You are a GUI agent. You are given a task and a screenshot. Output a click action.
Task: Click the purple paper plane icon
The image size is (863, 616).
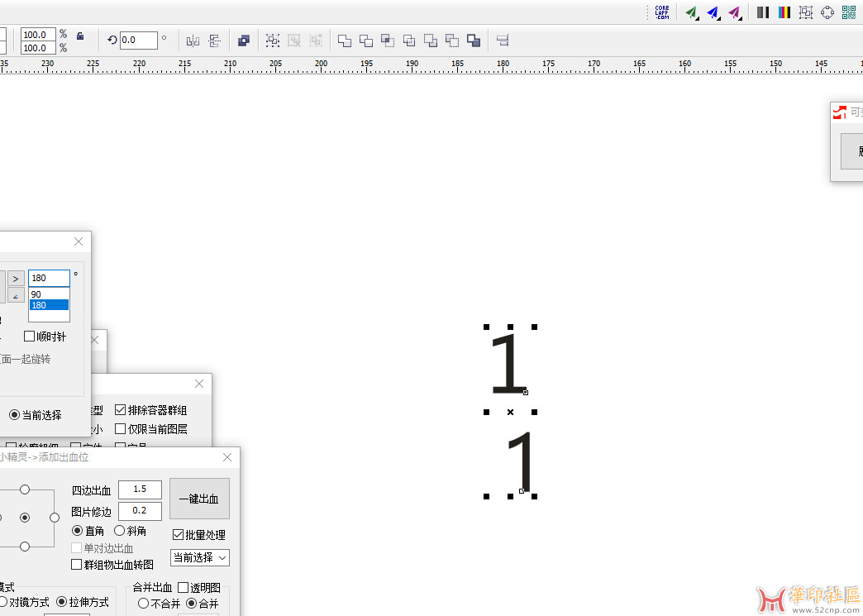click(735, 12)
